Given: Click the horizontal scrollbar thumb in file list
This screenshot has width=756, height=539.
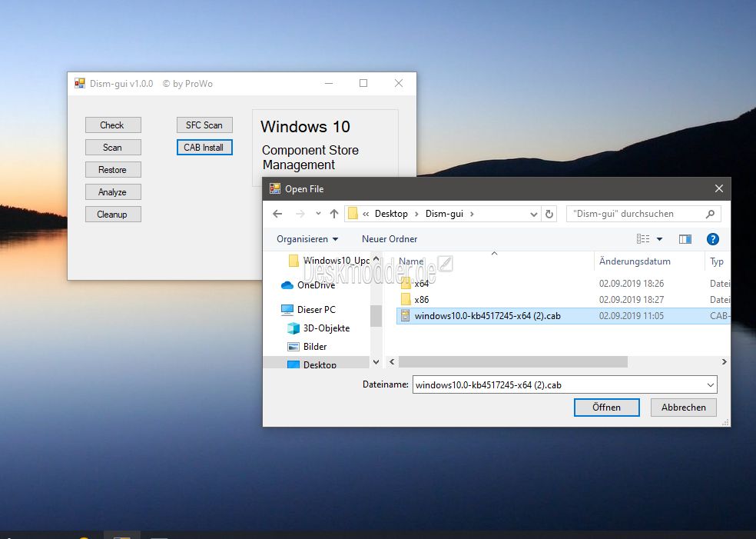Looking at the screenshot, I should (513, 361).
